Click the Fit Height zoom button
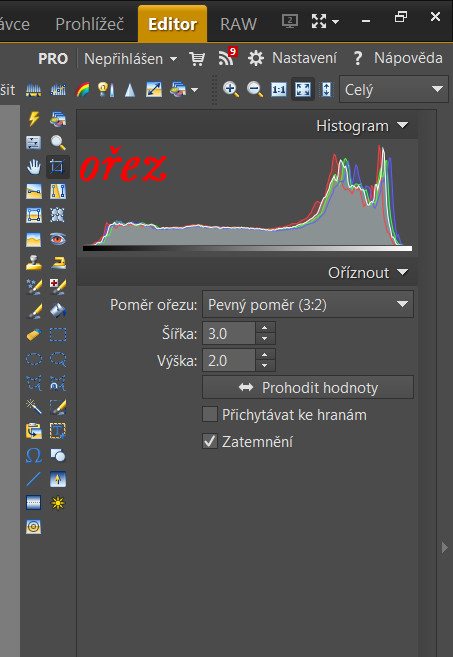This screenshot has height=657, width=453. click(x=326, y=89)
